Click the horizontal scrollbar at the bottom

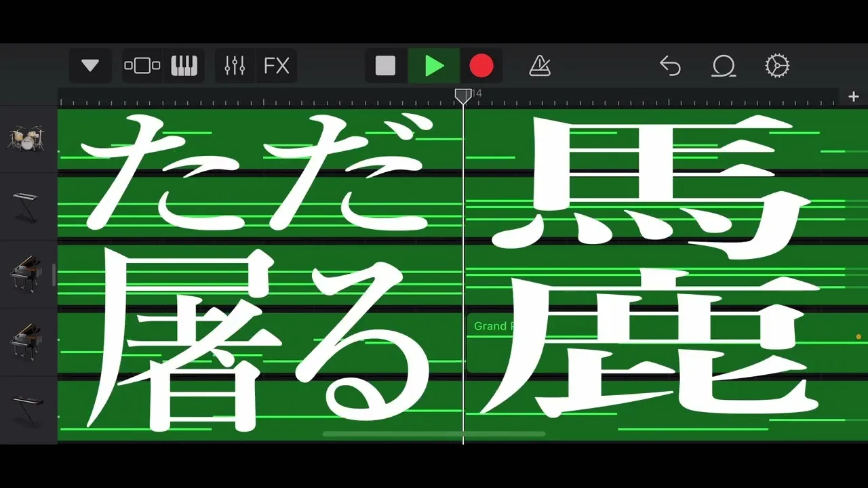434,434
